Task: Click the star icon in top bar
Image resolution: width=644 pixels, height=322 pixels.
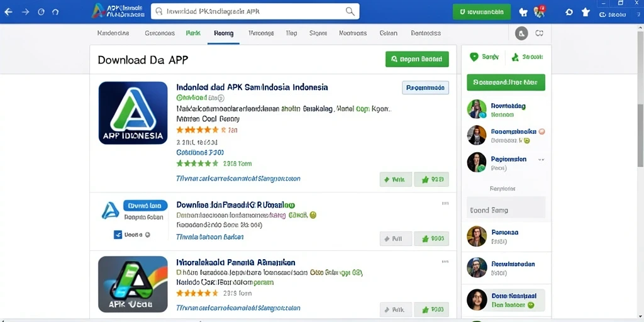Action: coord(586,12)
